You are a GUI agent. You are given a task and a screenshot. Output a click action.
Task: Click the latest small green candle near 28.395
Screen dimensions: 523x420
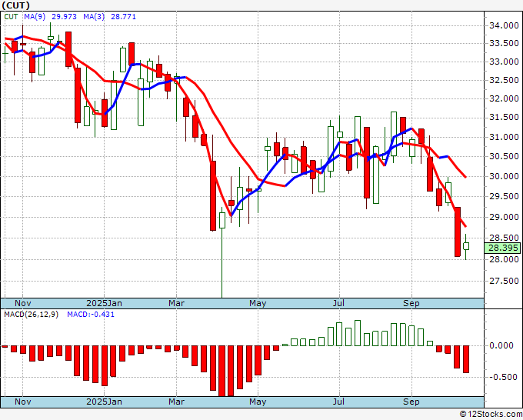tap(466, 246)
